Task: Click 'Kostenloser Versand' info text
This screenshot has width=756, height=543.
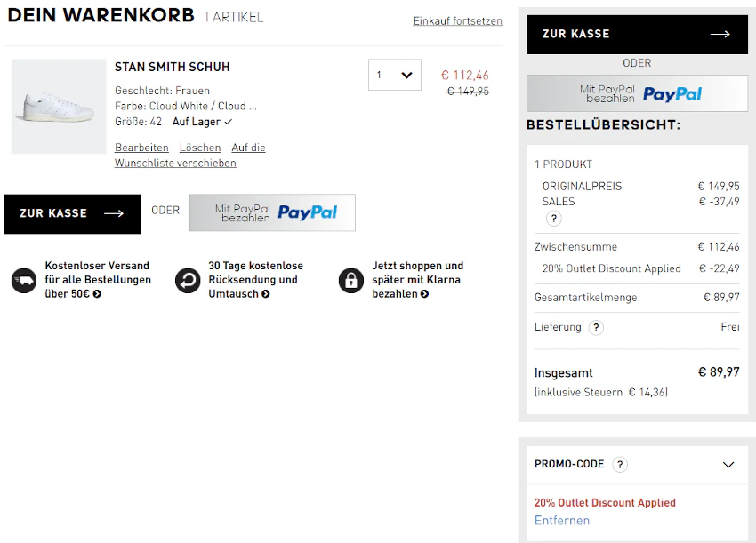Action: pyautogui.click(x=98, y=279)
